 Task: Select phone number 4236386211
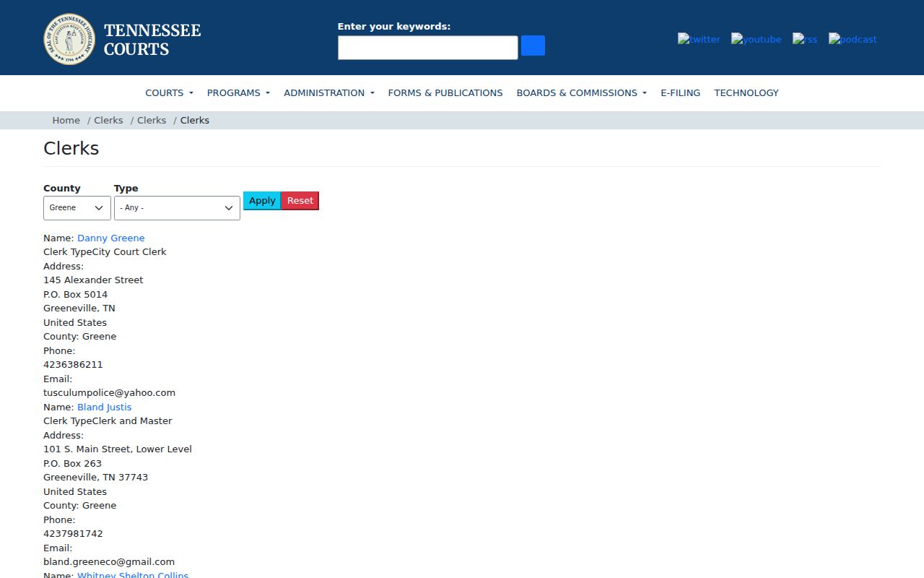(x=73, y=364)
